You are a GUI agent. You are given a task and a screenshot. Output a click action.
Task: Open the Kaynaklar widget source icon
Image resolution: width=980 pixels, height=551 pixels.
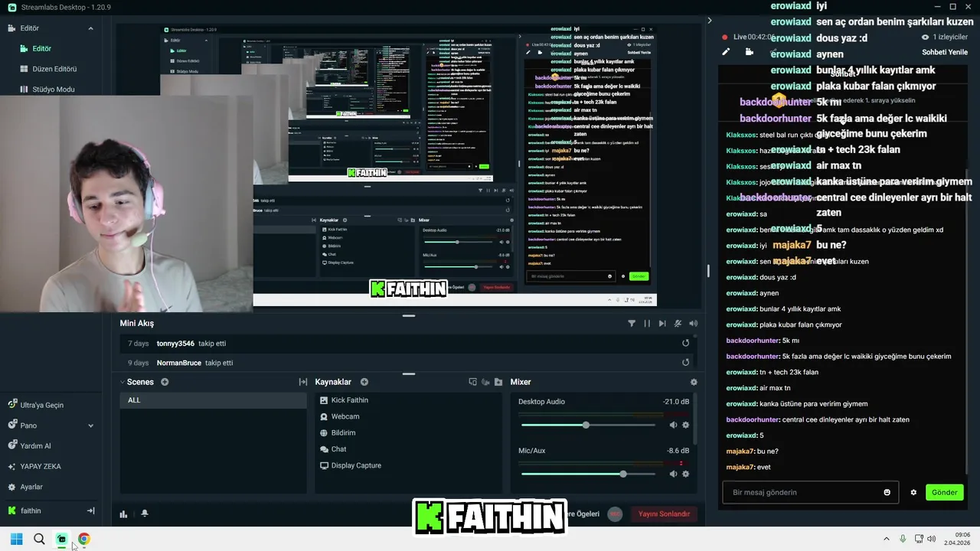coord(472,382)
